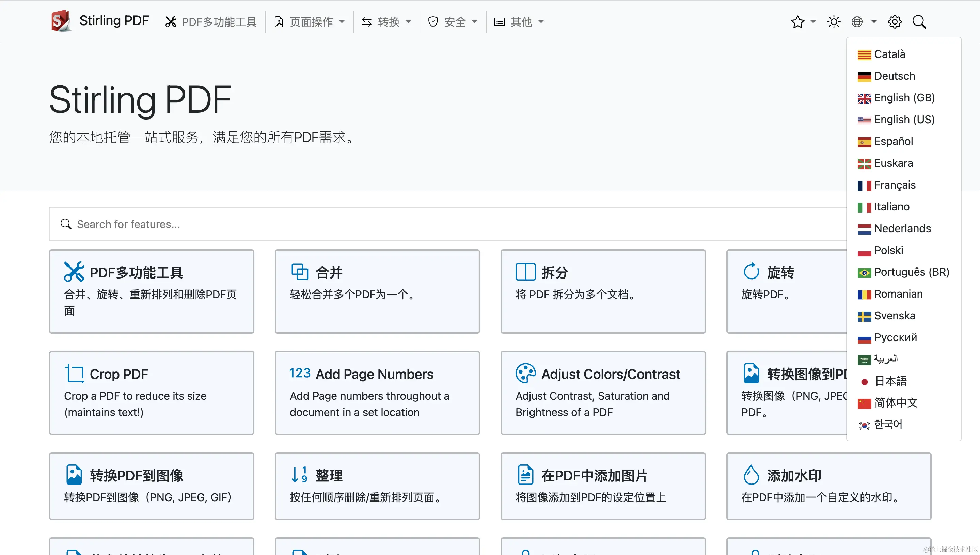
Task: Click the 其他 list icon in navbar
Action: [499, 22]
